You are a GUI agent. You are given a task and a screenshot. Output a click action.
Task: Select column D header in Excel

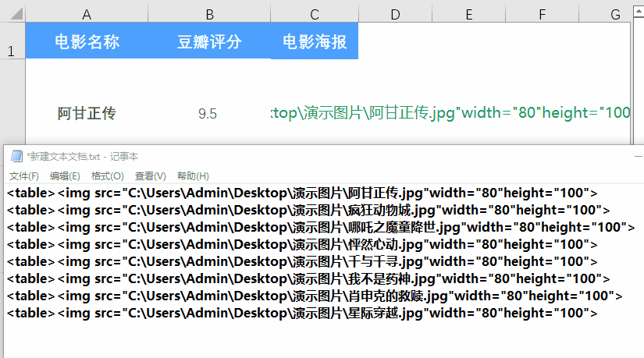click(395, 14)
